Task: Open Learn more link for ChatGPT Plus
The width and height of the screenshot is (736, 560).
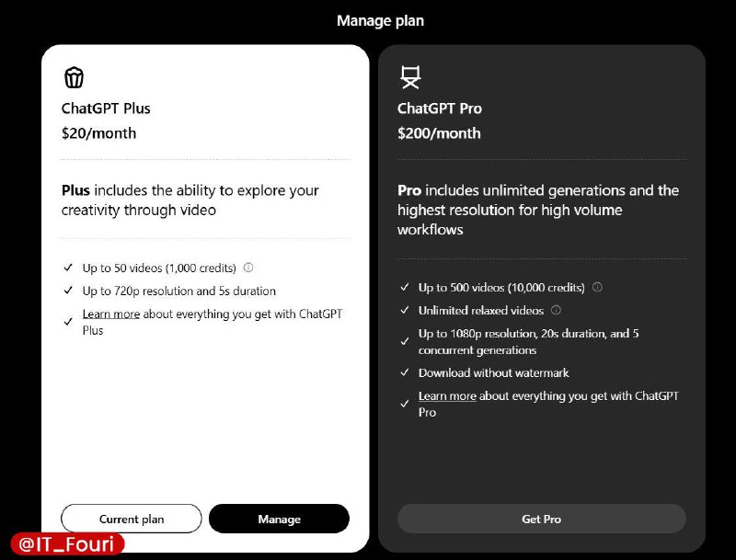Action: (x=111, y=314)
